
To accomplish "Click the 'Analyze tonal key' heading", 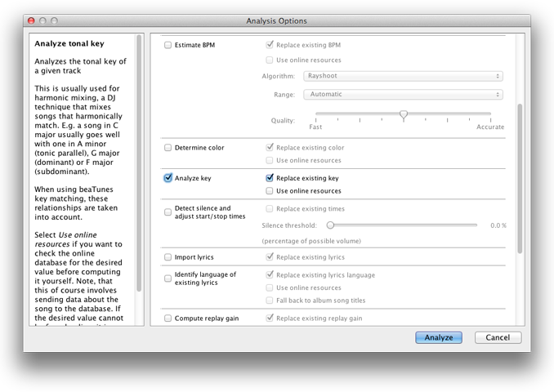I will pos(69,43).
